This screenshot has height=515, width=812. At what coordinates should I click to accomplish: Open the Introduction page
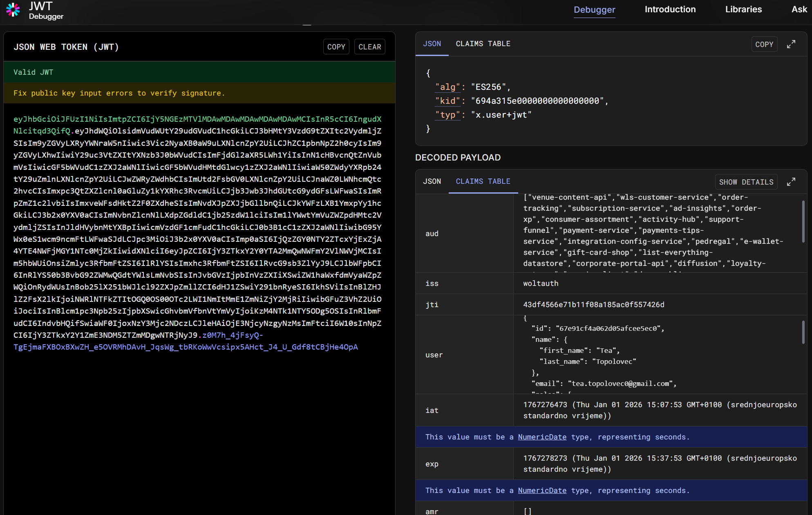(x=670, y=9)
